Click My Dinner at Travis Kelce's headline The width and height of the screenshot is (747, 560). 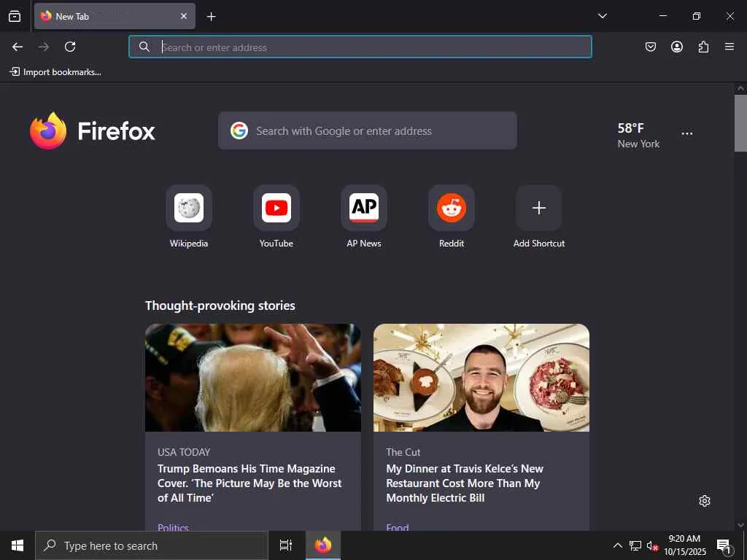pos(465,483)
